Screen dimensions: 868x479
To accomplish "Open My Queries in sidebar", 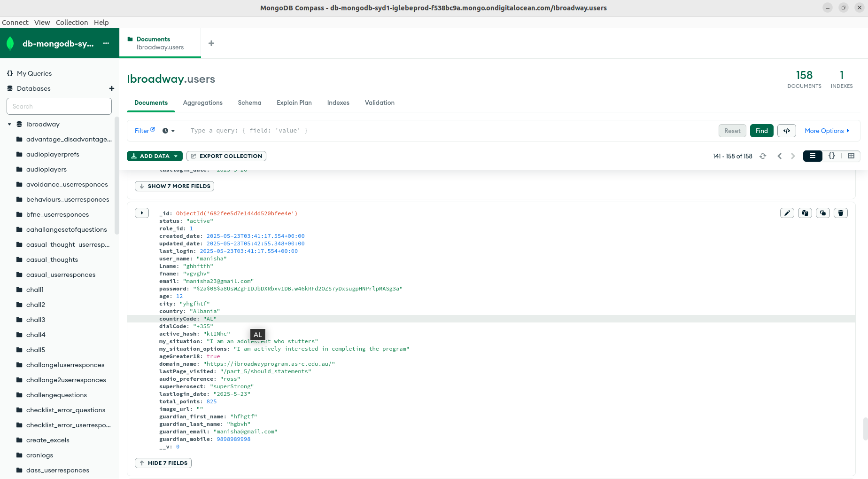I will coord(34,73).
